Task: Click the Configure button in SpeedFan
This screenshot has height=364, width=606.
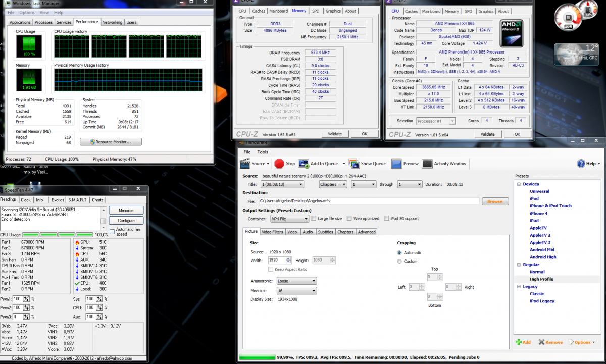Action: (x=126, y=221)
